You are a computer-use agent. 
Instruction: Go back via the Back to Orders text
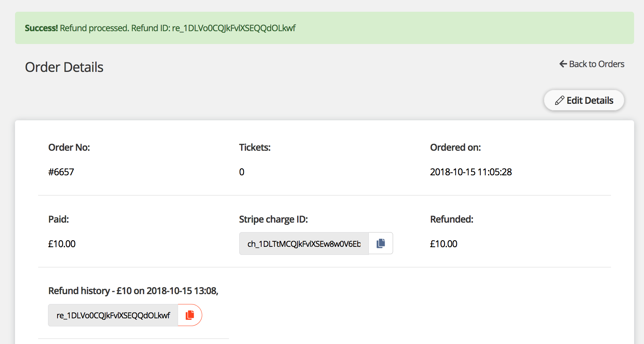596,64
